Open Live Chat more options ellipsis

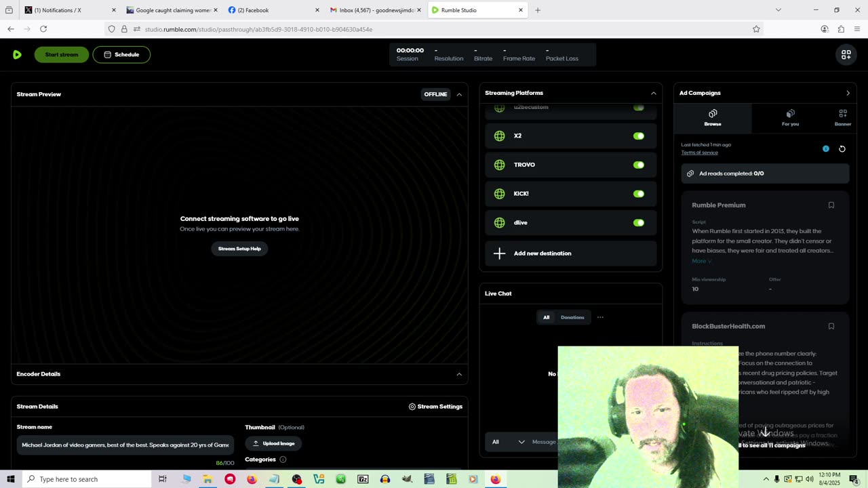600,317
